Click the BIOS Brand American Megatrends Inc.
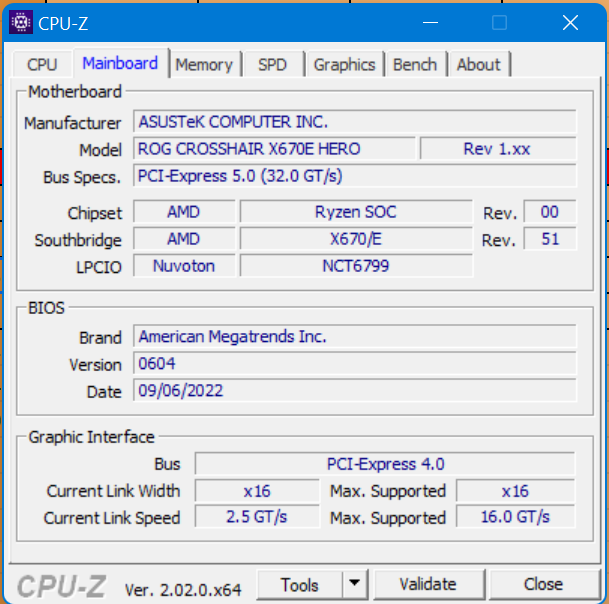Image resolution: width=609 pixels, height=604 pixels. [x=355, y=336]
